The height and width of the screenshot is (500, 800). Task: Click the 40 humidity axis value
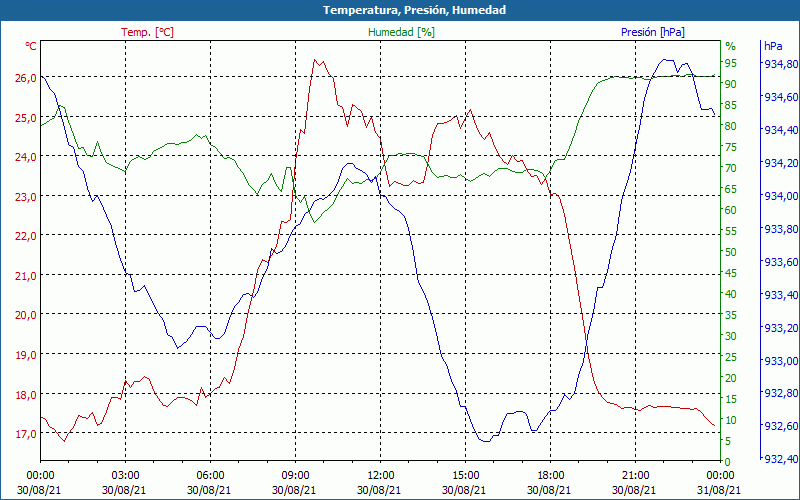click(x=731, y=294)
